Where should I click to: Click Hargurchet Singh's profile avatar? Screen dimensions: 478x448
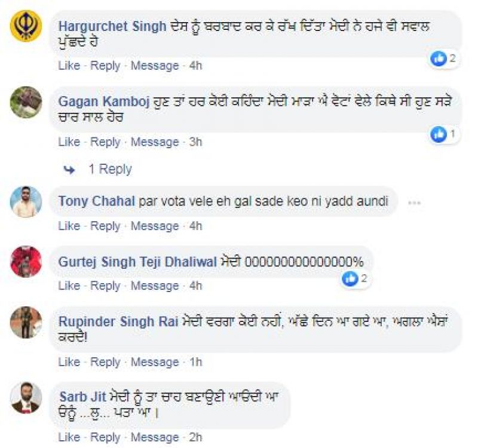pyautogui.click(x=26, y=26)
